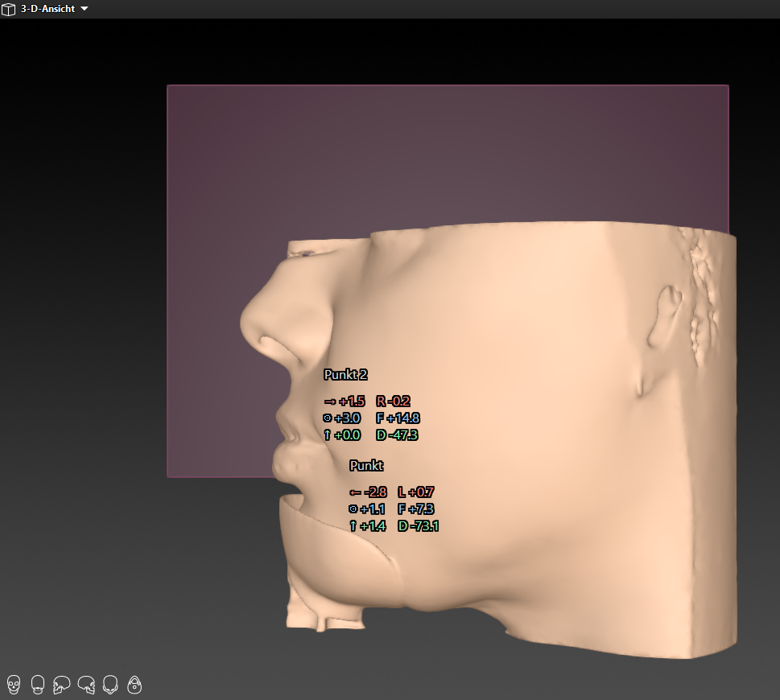This screenshot has height=700, width=780.
Task: Select the Punkt label on the cheek
Action: (366, 466)
